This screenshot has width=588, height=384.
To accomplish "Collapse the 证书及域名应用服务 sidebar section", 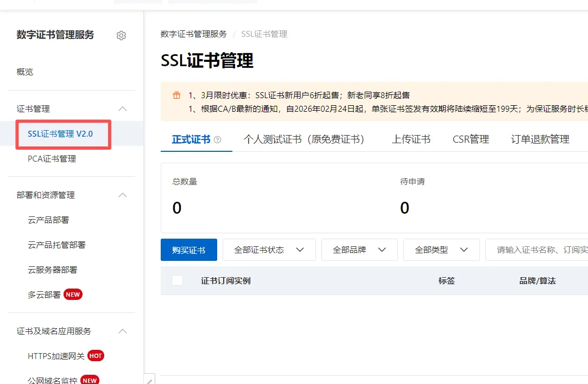I will coord(123,331).
